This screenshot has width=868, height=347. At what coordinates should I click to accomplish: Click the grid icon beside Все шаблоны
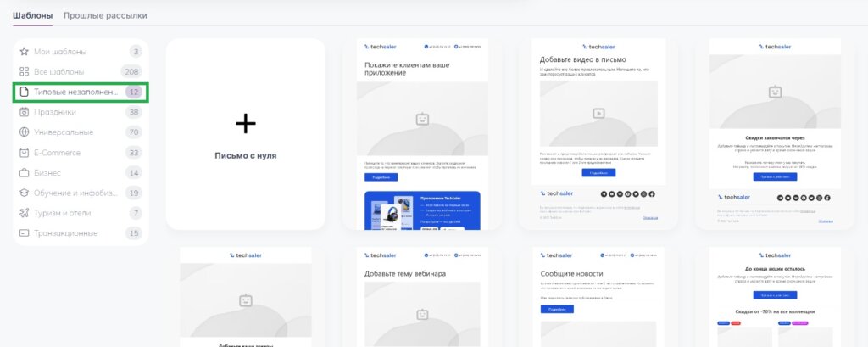pos(24,71)
